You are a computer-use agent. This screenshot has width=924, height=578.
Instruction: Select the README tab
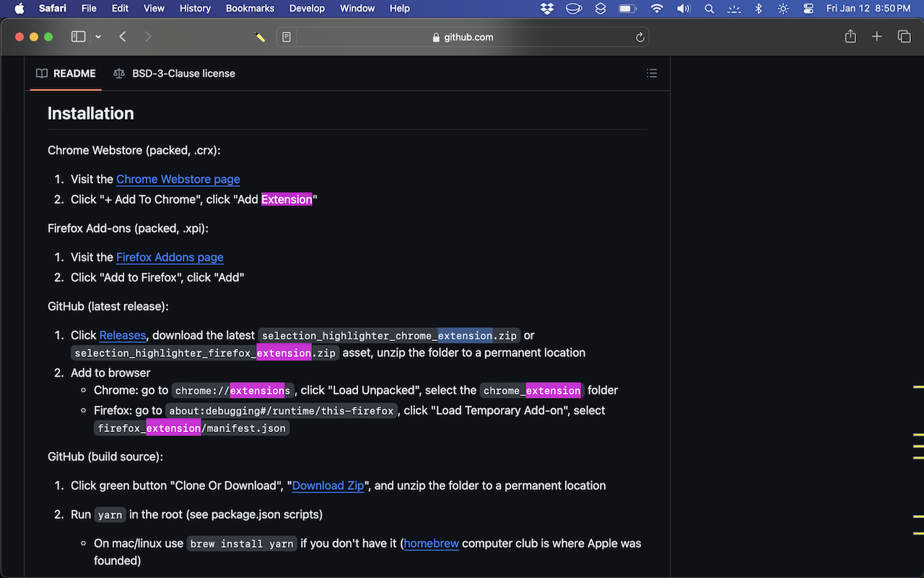point(66,73)
